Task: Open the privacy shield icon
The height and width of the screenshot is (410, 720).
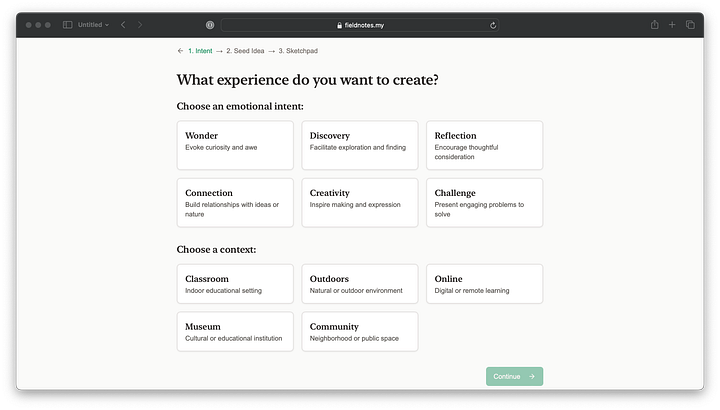Action: pos(210,25)
